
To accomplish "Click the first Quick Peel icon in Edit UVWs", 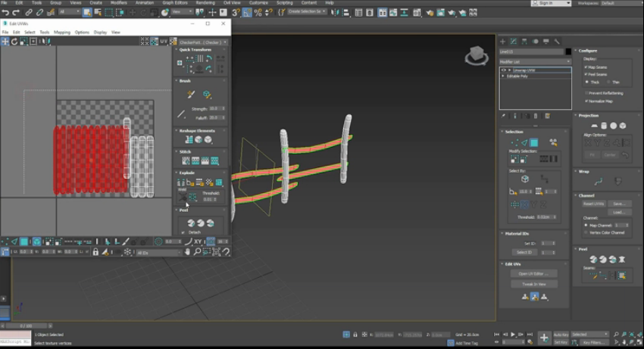I will (x=191, y=223).
